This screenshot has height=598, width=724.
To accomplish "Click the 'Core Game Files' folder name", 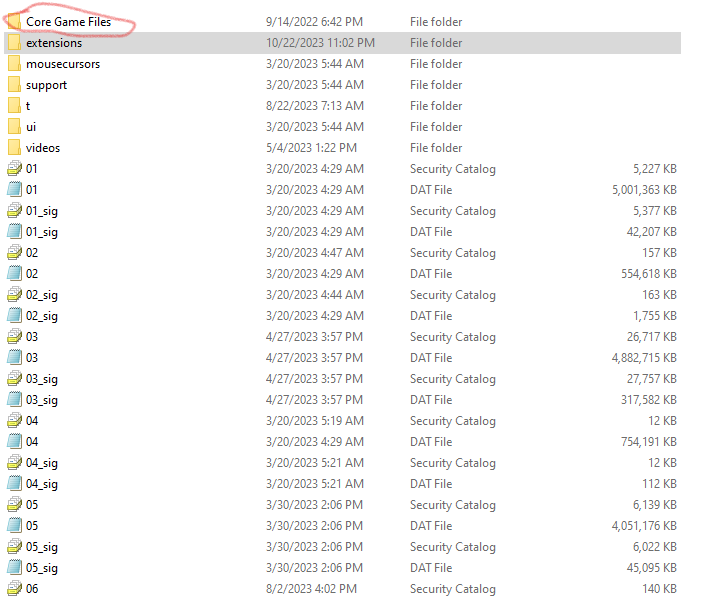I will [68, 22].
